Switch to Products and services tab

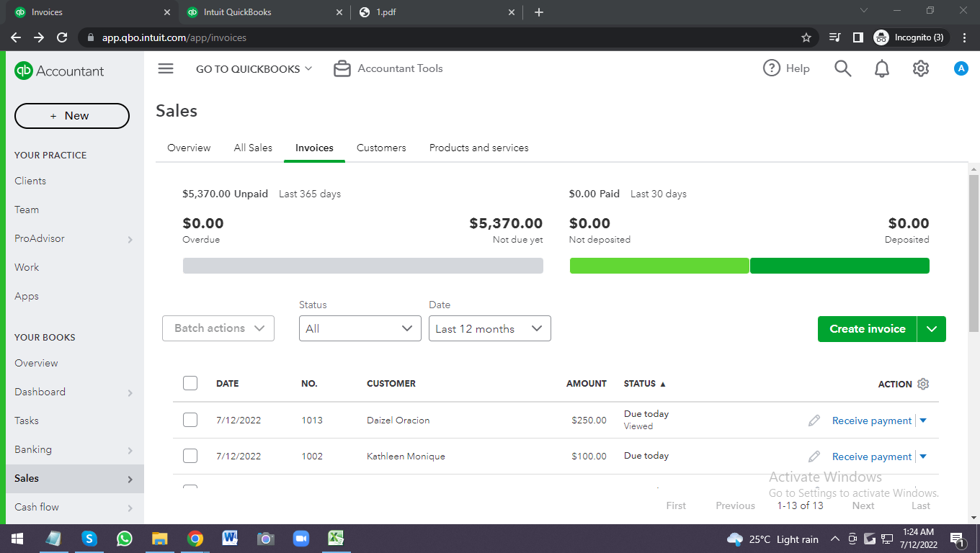(478, 148)
